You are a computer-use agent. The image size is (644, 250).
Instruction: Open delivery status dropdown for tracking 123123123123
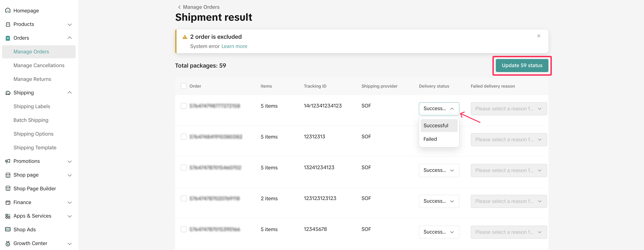439,201
